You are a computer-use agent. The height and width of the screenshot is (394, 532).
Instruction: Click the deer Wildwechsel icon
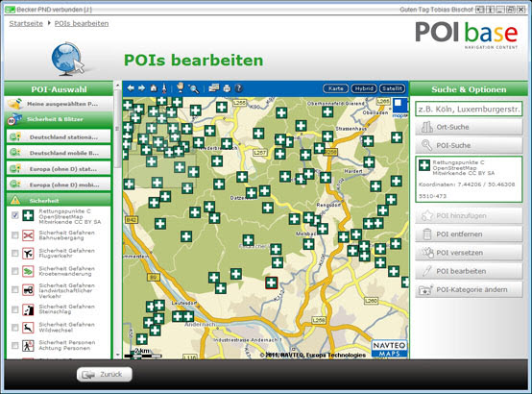click(28, 328)
